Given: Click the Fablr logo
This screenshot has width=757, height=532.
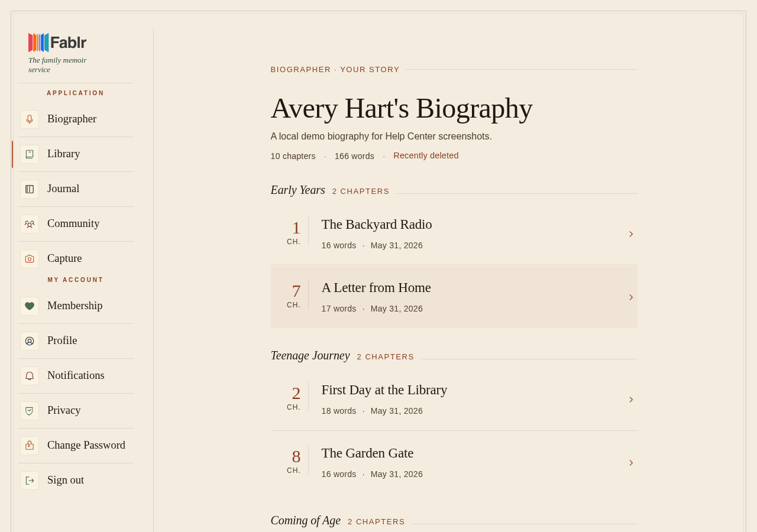Looking at the screenshot, I should (x=57, y=43).
